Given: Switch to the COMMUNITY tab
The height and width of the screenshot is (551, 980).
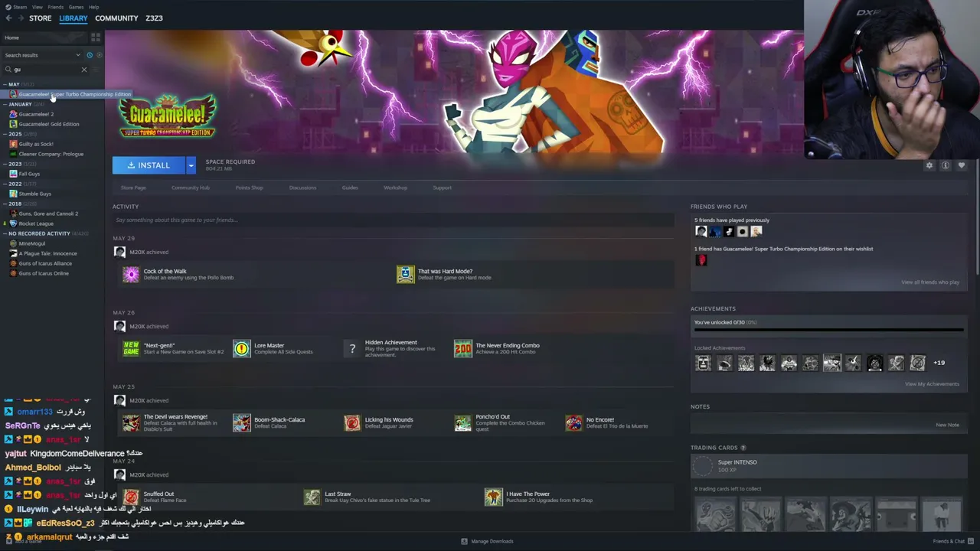Looking at the screenshot, I should pyautogui.click(x=116, y=18).
